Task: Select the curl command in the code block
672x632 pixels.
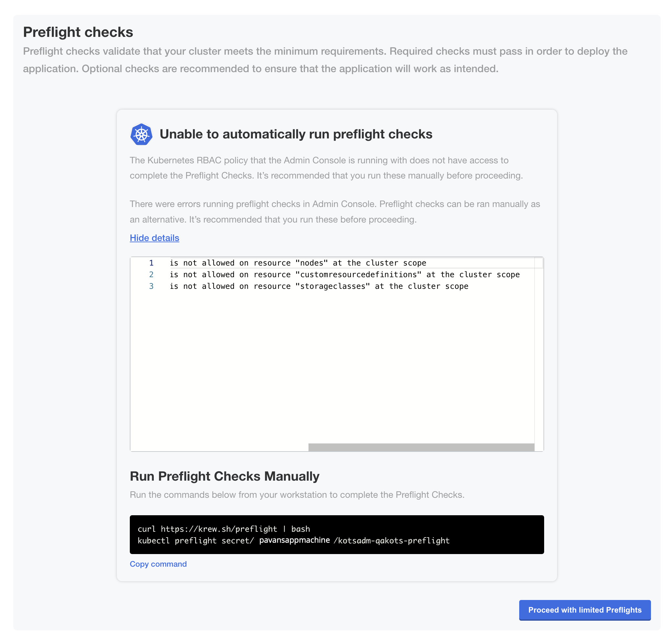Action: pos(224,528)
